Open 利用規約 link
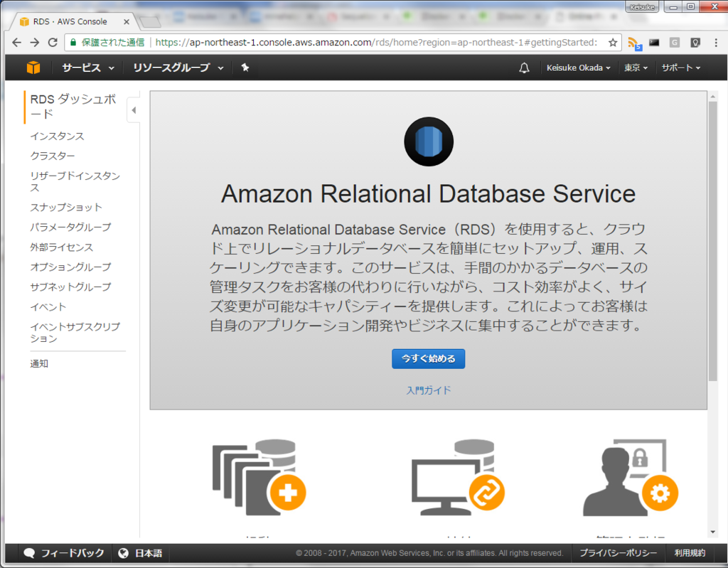Image resolution: width=728 pixels, height=568 pixels. [690, 553]
